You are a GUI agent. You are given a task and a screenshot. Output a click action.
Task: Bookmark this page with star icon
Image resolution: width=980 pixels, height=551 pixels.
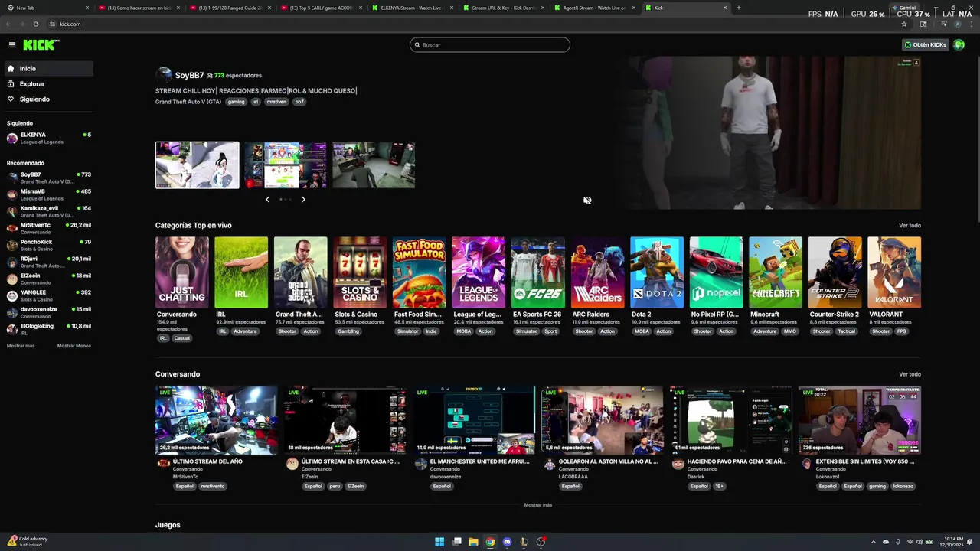point(904,24)
